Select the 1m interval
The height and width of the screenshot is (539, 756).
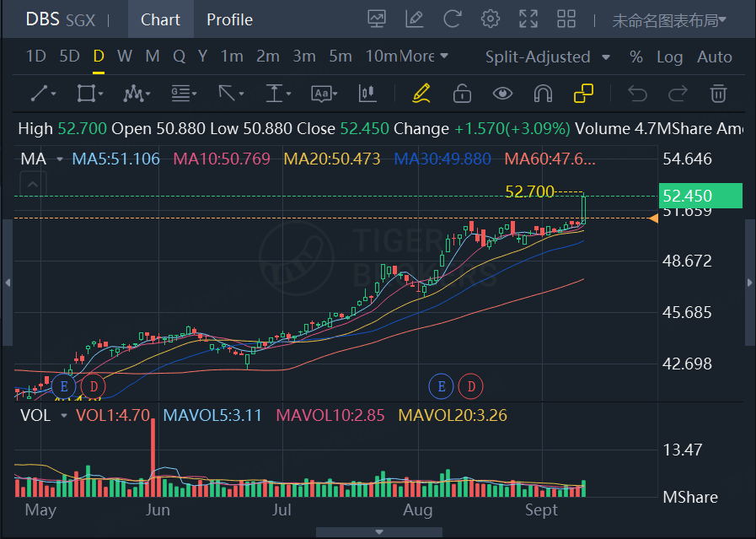pos(232,57)
